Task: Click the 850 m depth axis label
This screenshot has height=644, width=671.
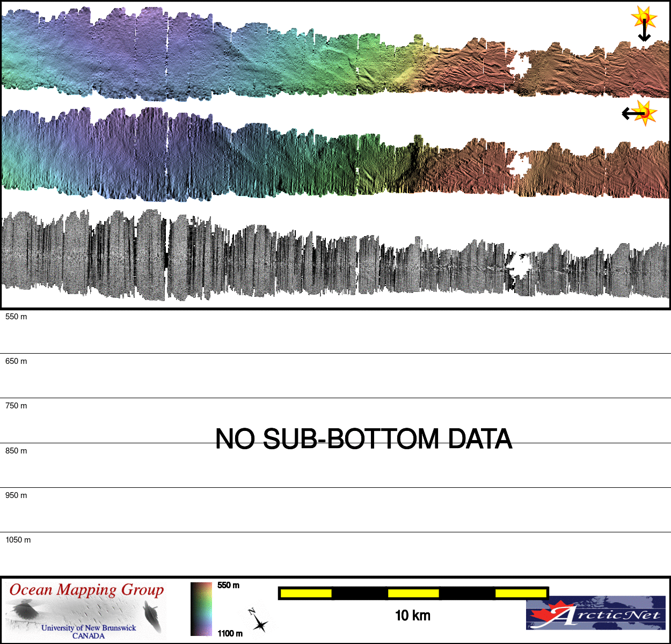Action: click(16, 451)
